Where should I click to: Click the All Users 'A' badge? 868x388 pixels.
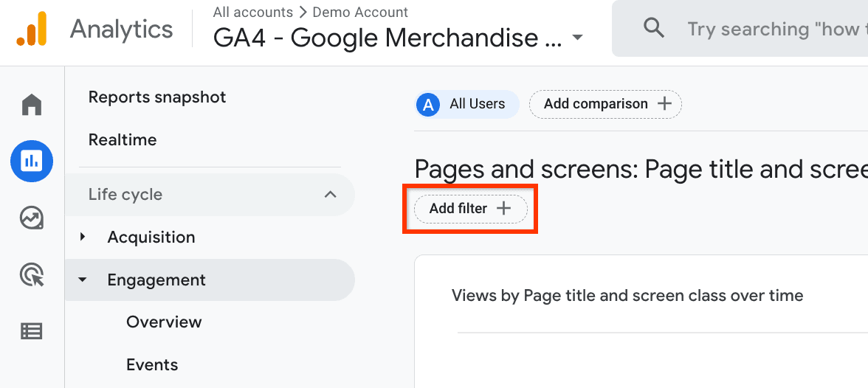(428, 104)
